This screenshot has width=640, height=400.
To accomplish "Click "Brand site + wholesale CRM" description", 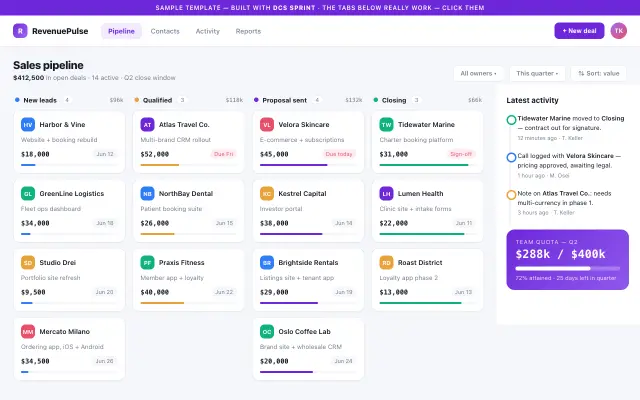I will pyautogui.click(x=301, y=347).
